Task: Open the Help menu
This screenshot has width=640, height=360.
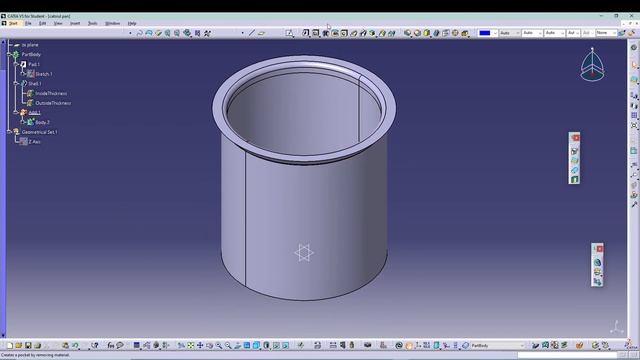Action: tap(132, 23)
